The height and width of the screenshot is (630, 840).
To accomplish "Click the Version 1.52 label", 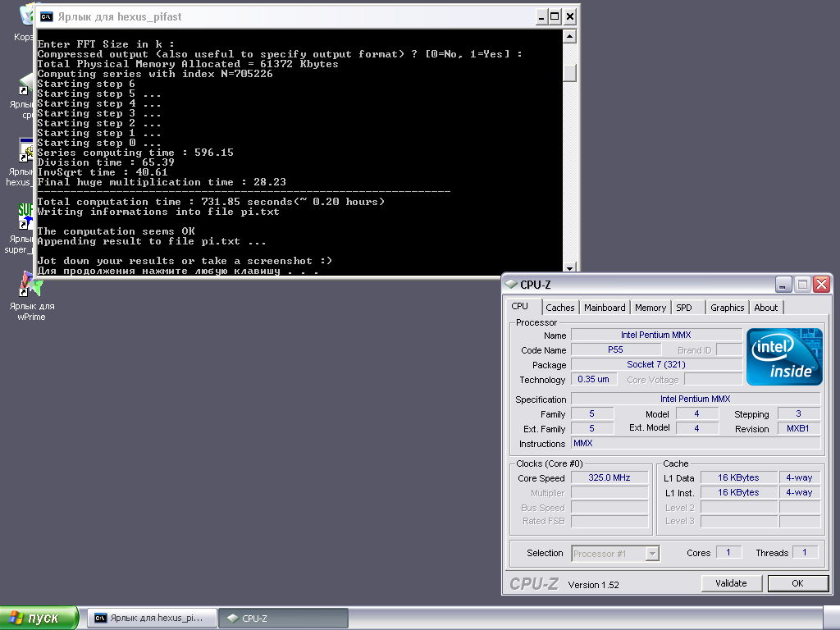I will click(x=593, y=585).
